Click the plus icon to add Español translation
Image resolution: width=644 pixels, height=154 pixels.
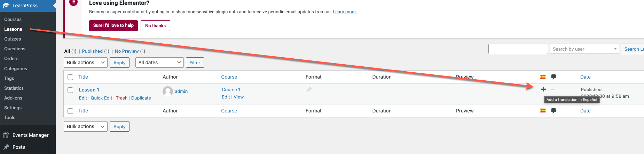[543, 89]
